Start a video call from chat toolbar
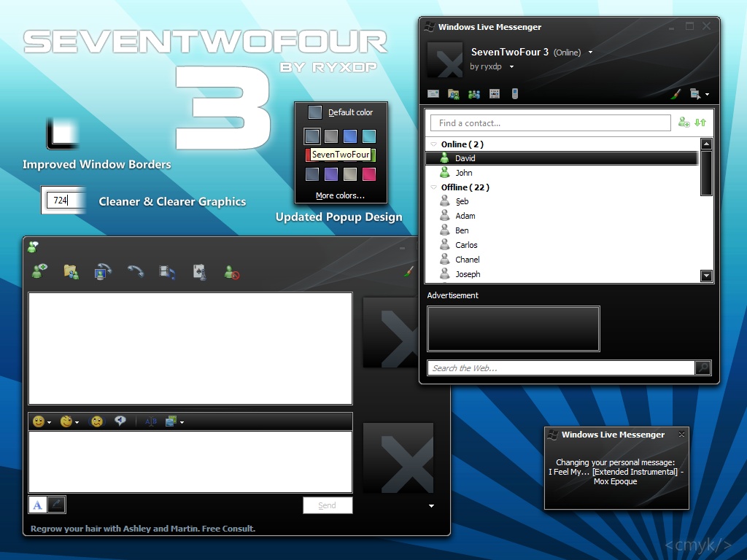This screenshot has width=747, height=560. point(103,272)
